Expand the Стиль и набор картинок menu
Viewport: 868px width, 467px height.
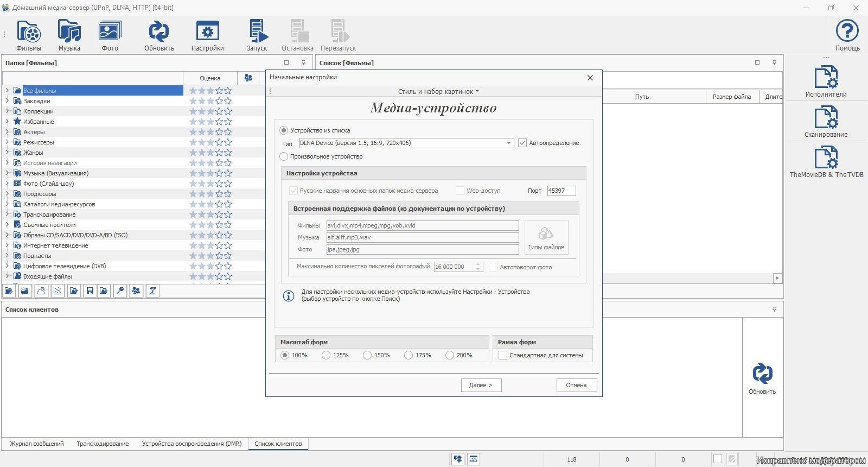pos(438,91)
